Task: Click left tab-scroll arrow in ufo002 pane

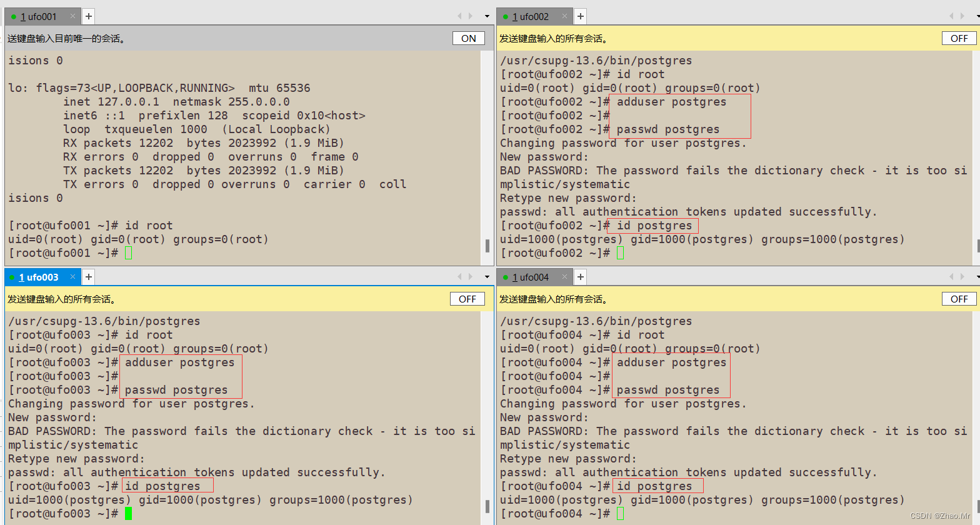Action: [x=952, y=16]
